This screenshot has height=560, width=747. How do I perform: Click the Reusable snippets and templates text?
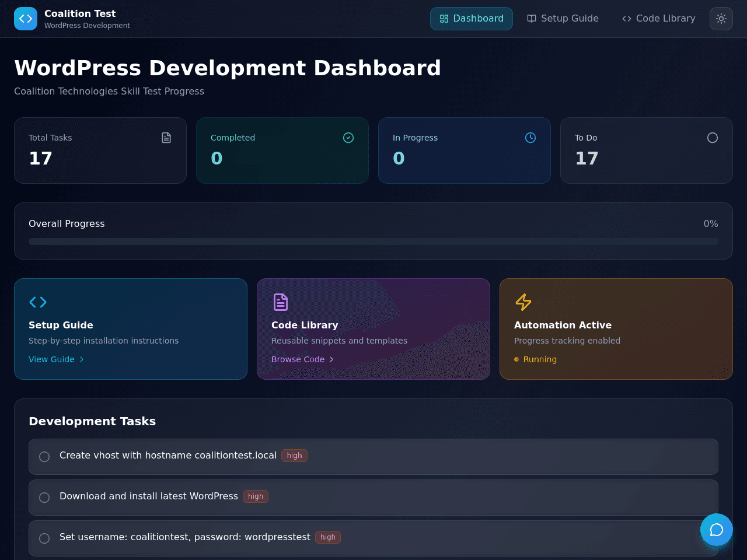point(340,341)
